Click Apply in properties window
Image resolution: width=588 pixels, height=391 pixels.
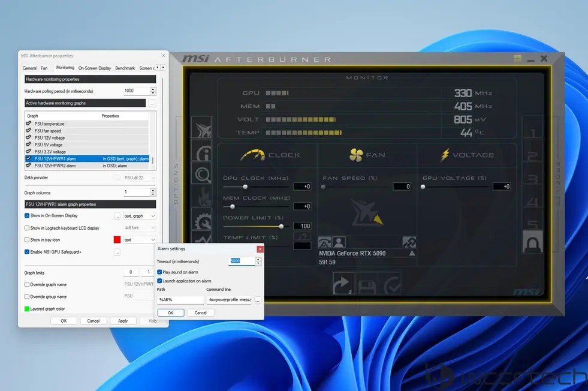click(123, 321)
